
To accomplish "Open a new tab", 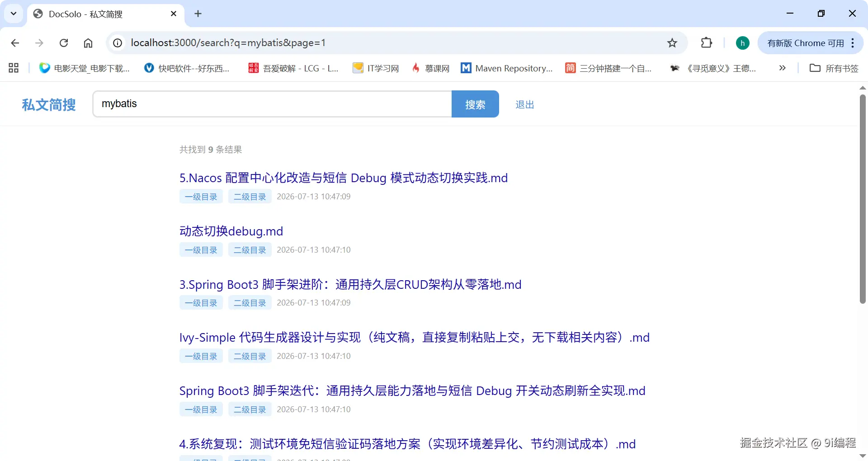I will coord(198,14).
